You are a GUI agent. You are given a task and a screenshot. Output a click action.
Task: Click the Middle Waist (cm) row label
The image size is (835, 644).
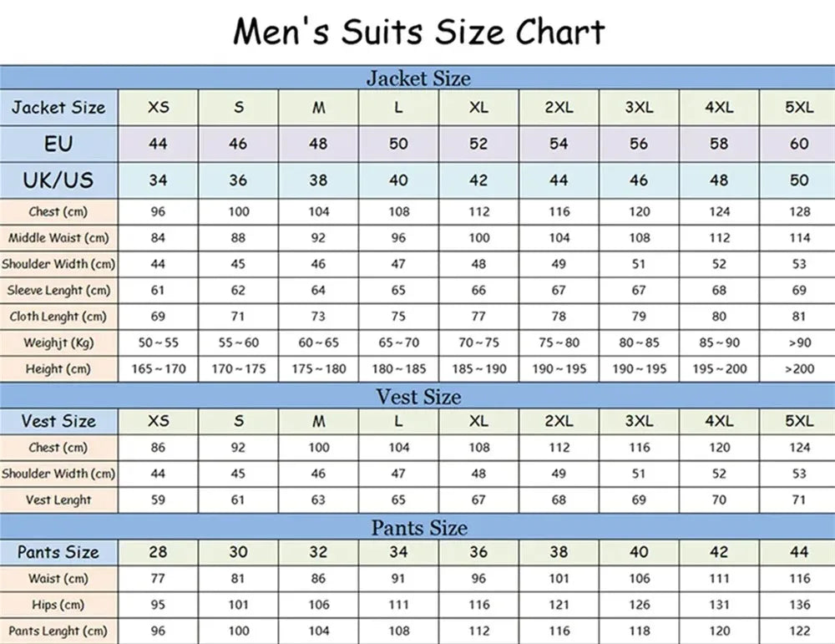tap(58, 238)
